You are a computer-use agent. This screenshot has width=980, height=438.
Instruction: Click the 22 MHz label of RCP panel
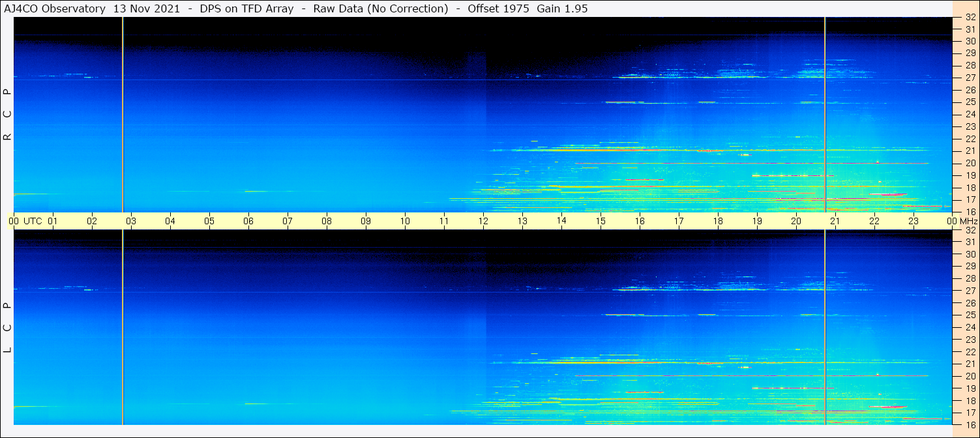[x=970, y=139]
